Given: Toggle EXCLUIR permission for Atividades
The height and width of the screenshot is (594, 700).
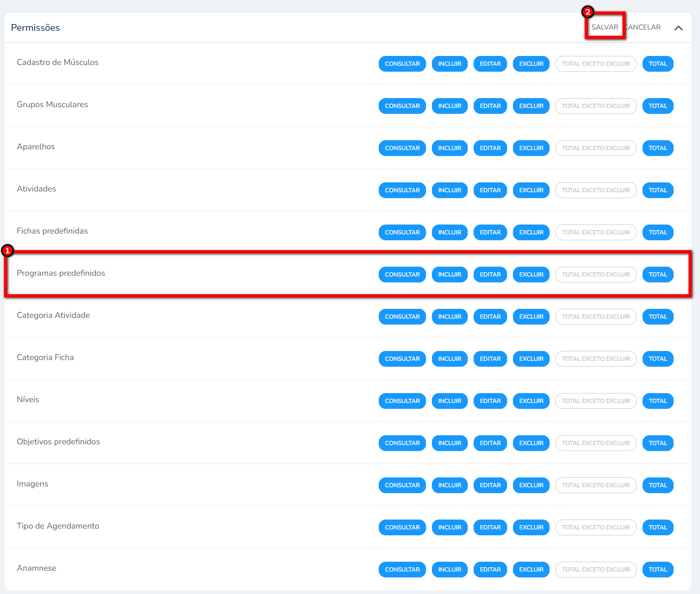Looking at the screenshot, I should (x=531, y=190).
